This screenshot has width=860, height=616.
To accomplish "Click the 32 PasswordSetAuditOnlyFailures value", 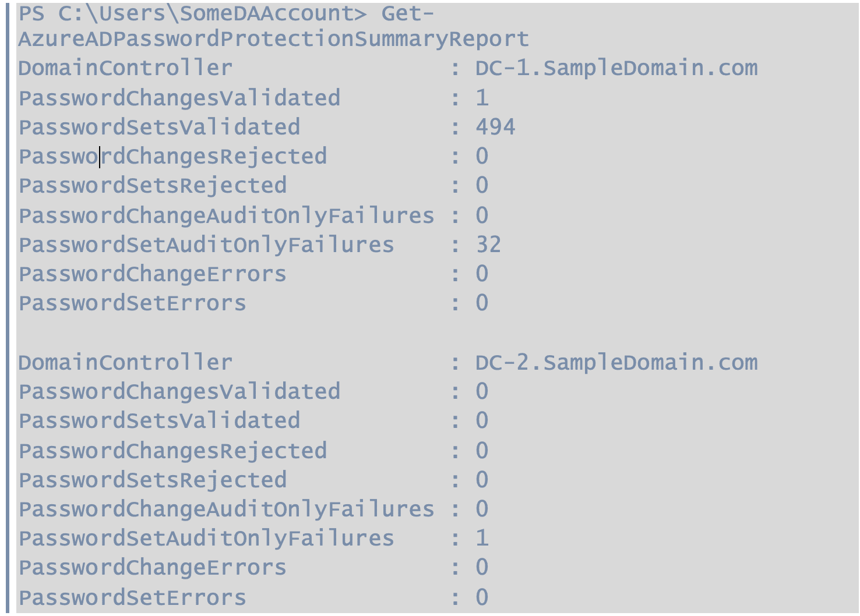I will tap(488, 245).
